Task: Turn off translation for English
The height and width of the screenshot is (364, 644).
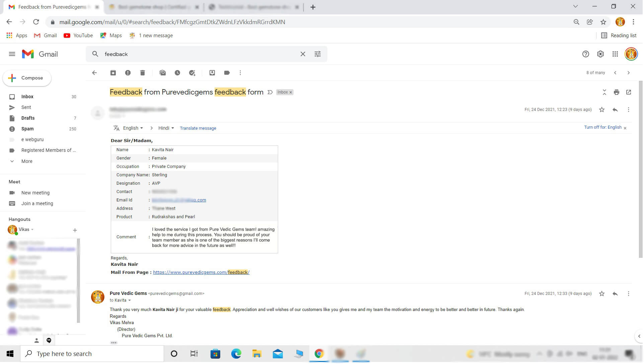Action: [603, 127]
